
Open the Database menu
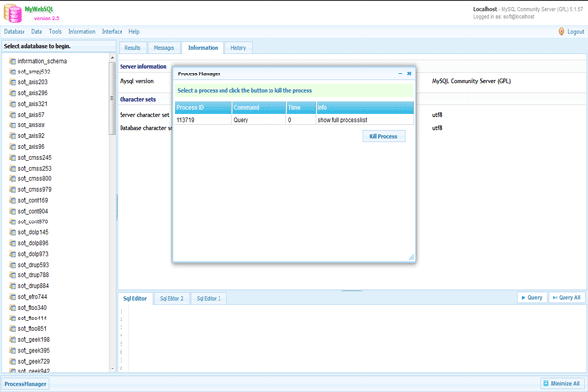pyautogui.click(x=14, y=31)
